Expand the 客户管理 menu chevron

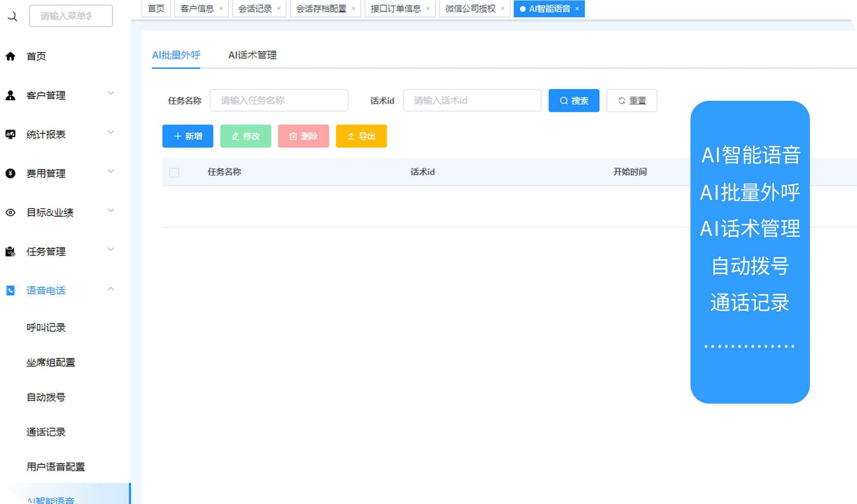click(111, 93)
